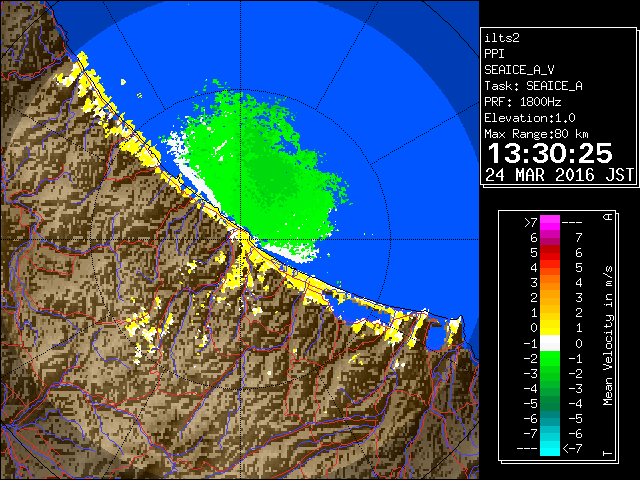Pick the bright green swatch below white
The width and height of the screenshot is (640, 480).
(550, 358)
